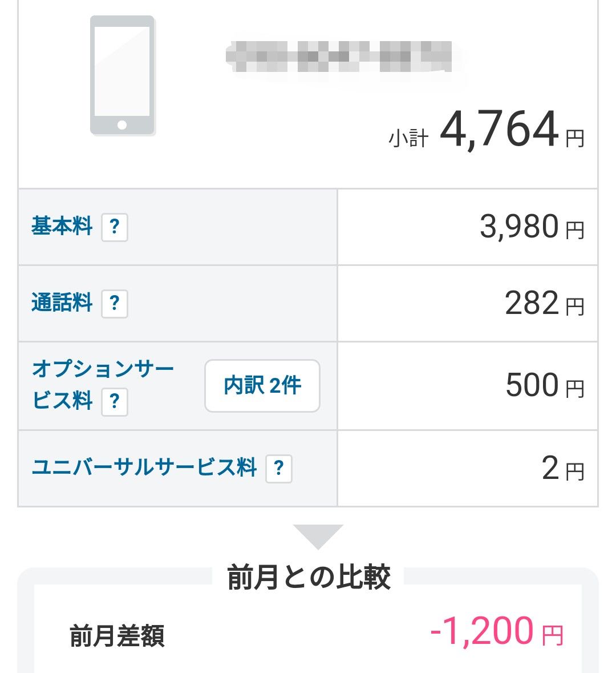The width and height of the screenshot is (616, 673).
Task: Open help icon next to 通話料
Action: pos(115,304)
